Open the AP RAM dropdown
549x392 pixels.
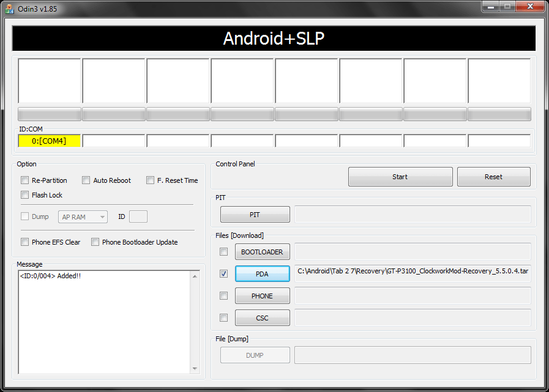[83, 216]
